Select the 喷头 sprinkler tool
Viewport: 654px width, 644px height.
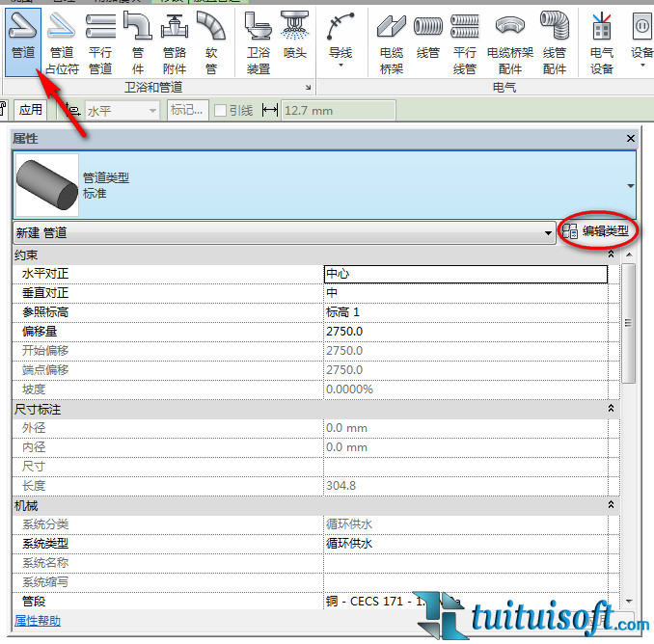pyautogui.click(x=295, y=40)
